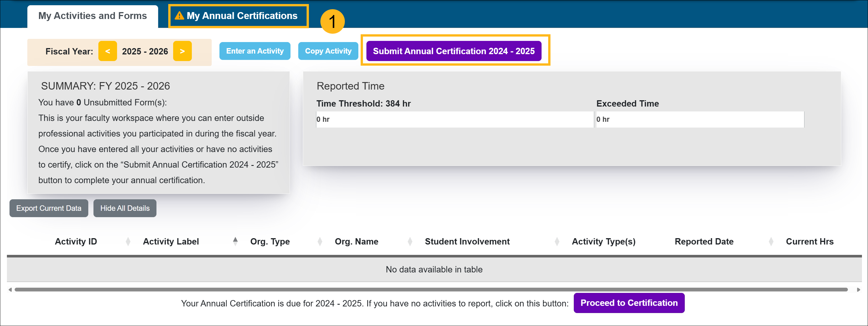Advance to next fiscal year arrow
The height and width of the screenshot is (326, 868).
click(x=182, y=51)
